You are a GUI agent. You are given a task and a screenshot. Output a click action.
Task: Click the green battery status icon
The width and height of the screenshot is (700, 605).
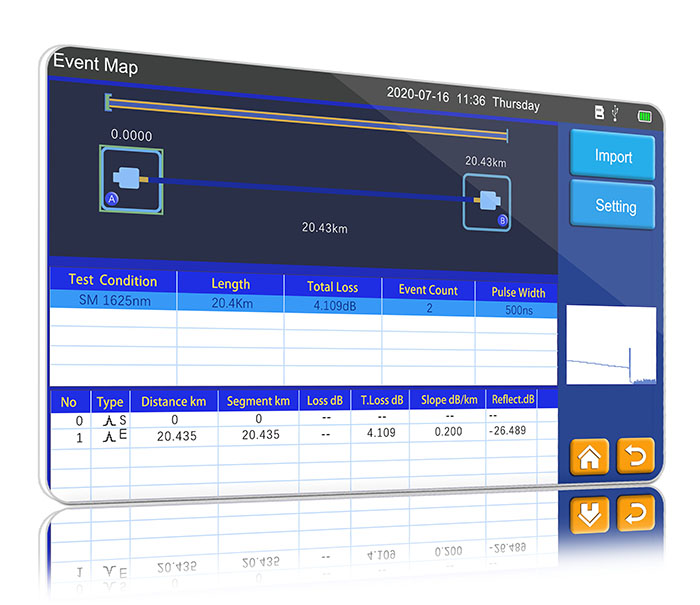point(644,116)
